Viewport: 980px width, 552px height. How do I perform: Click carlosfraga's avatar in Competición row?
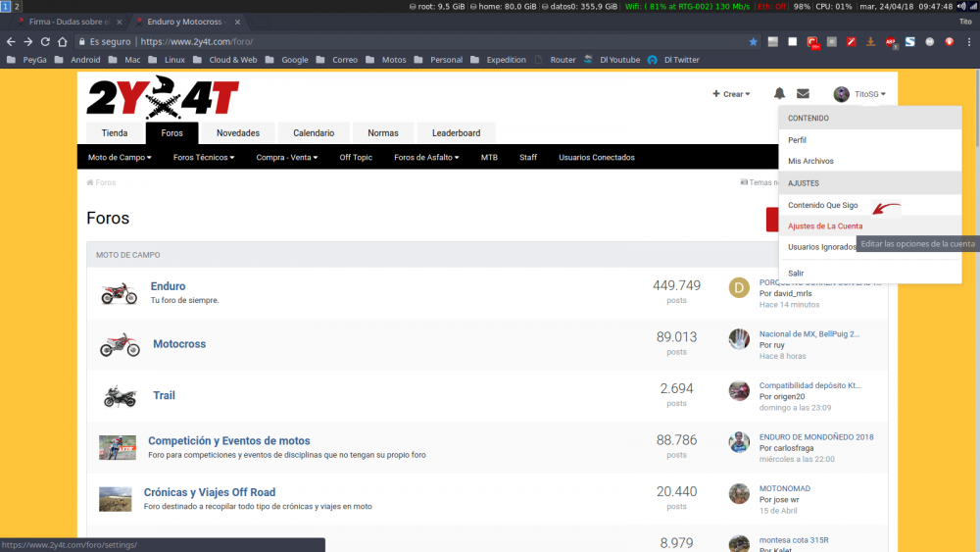point(739,442)
